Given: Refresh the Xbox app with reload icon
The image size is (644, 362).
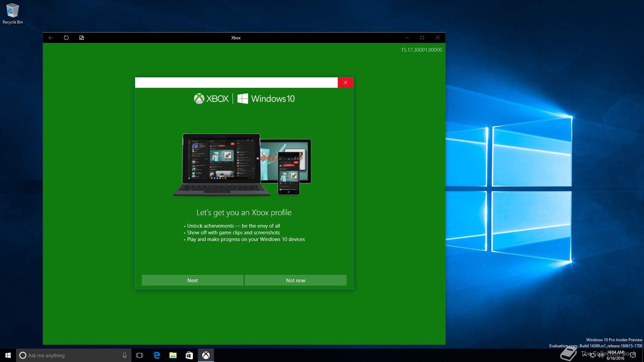Looking at the screenshot, I should coord(66,38).
